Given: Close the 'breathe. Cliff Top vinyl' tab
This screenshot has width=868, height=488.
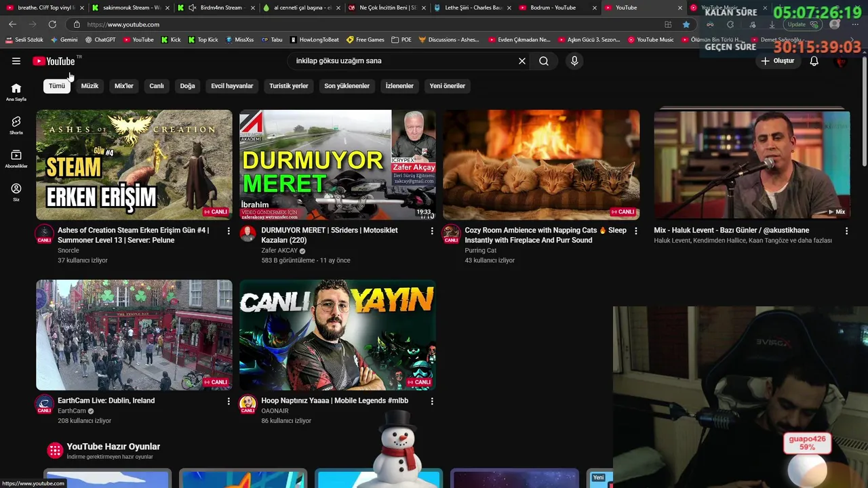Looking at the screenshot, I should tap(81, 7).
